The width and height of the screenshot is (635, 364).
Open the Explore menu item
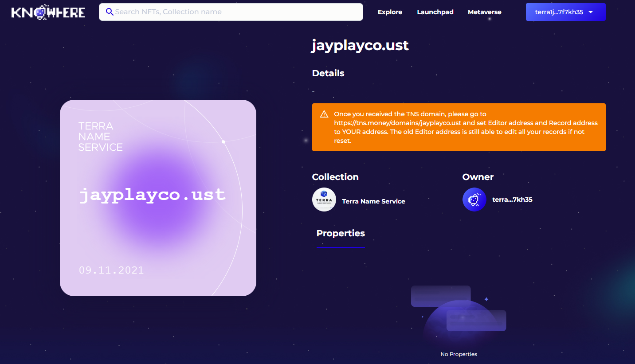pyautogui.click(x=390, y=12)
